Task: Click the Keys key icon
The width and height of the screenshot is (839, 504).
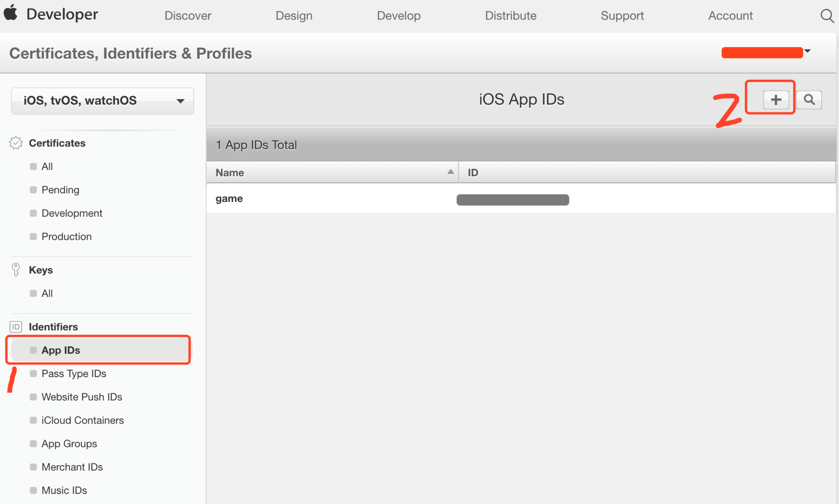Action: [16, 269]
